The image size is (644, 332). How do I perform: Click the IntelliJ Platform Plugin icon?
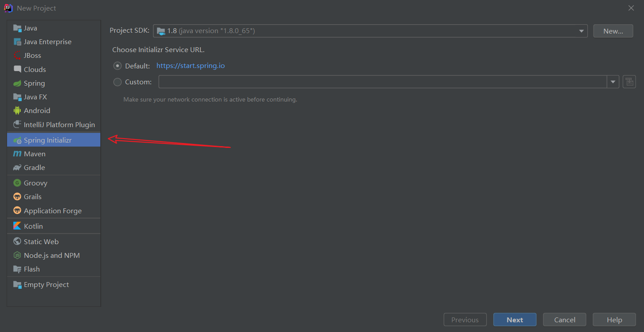(17, 124)
